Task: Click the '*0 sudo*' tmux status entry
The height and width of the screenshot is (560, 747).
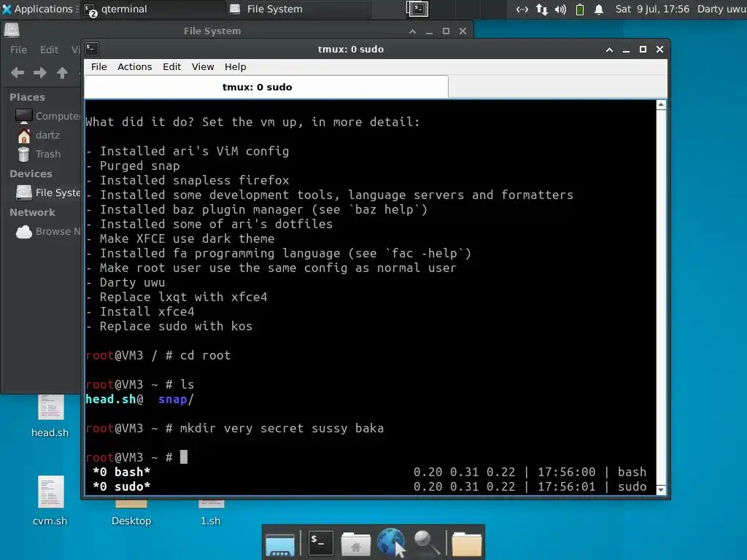Action: 122,486
